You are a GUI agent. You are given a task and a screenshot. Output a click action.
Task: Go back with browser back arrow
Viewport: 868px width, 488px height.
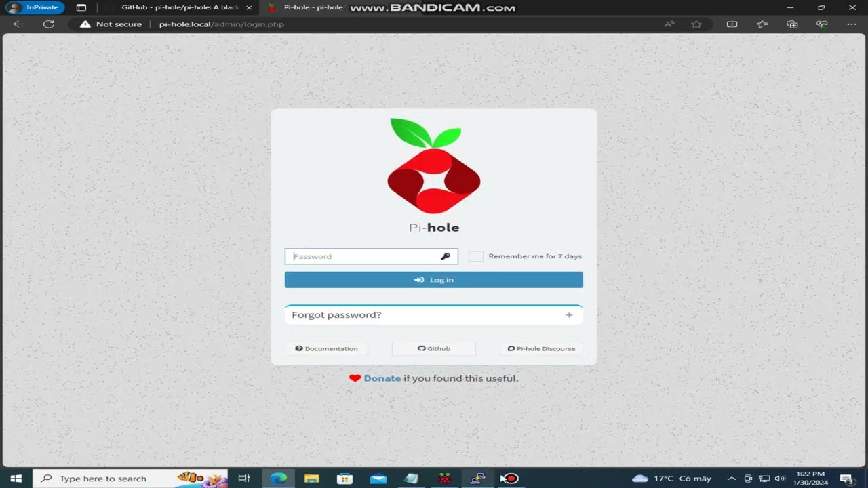(x=19, y=24)
